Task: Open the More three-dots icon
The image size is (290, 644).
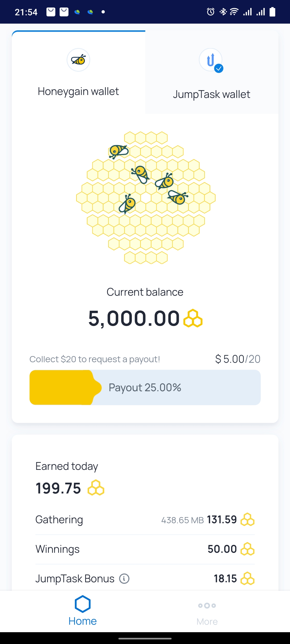Action: 207,606
